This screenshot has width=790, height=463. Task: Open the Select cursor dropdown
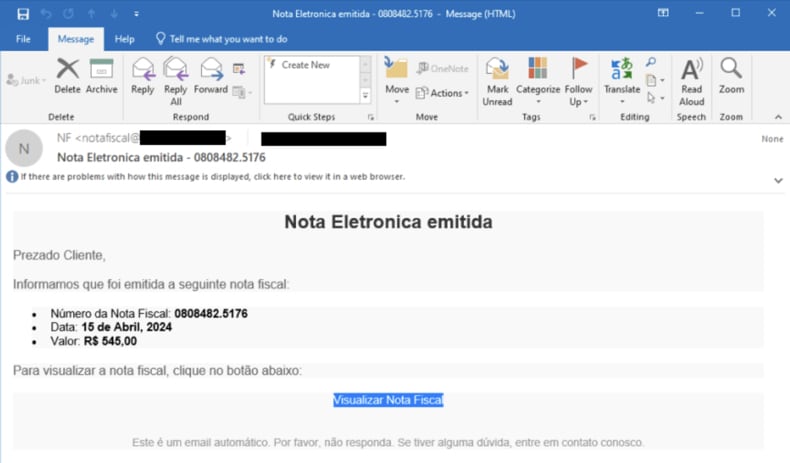click(655, 98)
